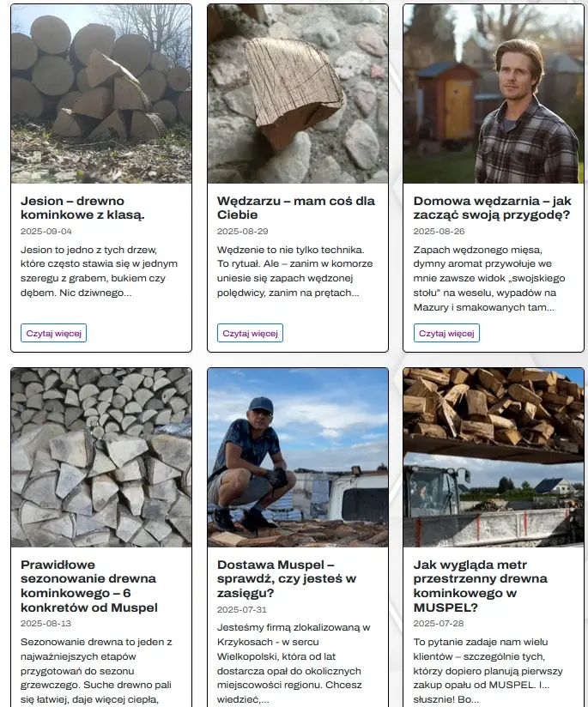Viewport: 588px width, 707px height.
Task: Open article 'Domowa wędzarnia – jak zacząć'
Action: [x=493, y=208]
